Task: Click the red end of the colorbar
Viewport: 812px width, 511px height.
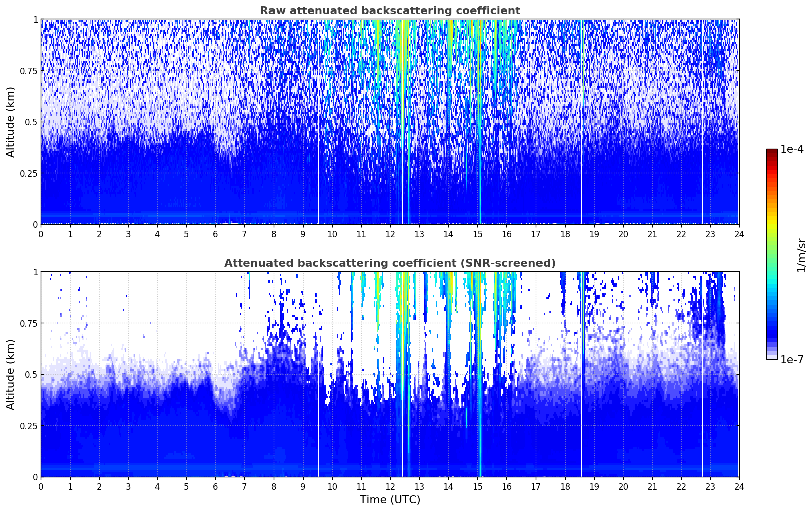Action: click(772, 152)
